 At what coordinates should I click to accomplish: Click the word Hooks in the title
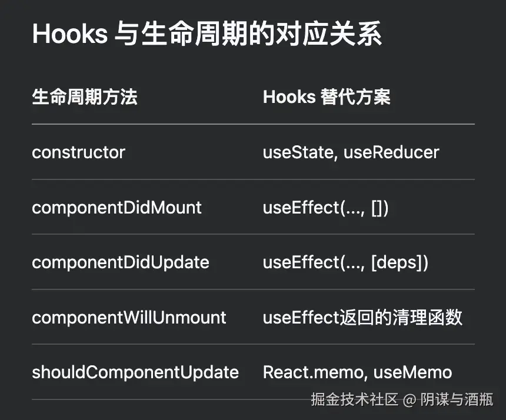pyautogui.click(x=69, y=34)
